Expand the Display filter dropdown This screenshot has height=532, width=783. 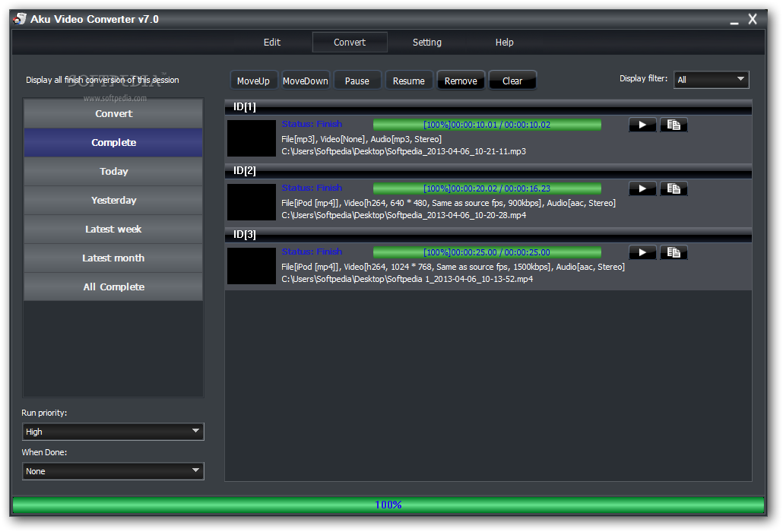(x=711, y=80)
